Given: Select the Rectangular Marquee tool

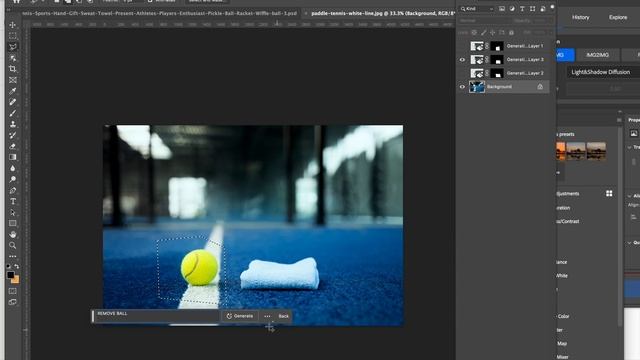Looking at the screenshot, I should coord(13,36).
